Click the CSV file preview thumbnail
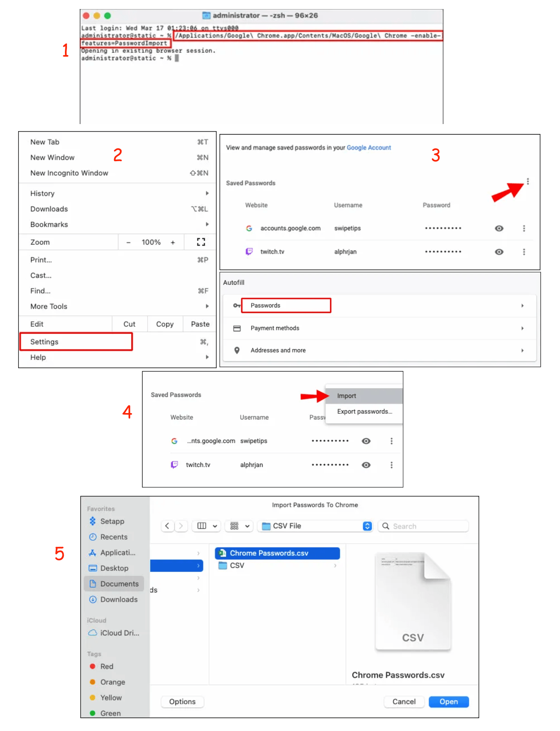 413,602
